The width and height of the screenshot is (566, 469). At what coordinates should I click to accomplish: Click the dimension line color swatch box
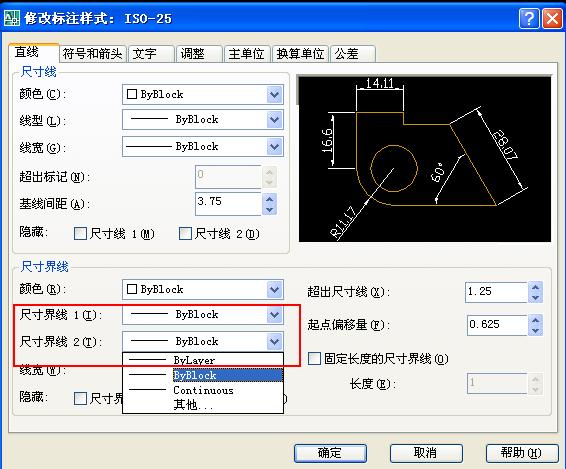pyautogui.click(x=132, y=94)
